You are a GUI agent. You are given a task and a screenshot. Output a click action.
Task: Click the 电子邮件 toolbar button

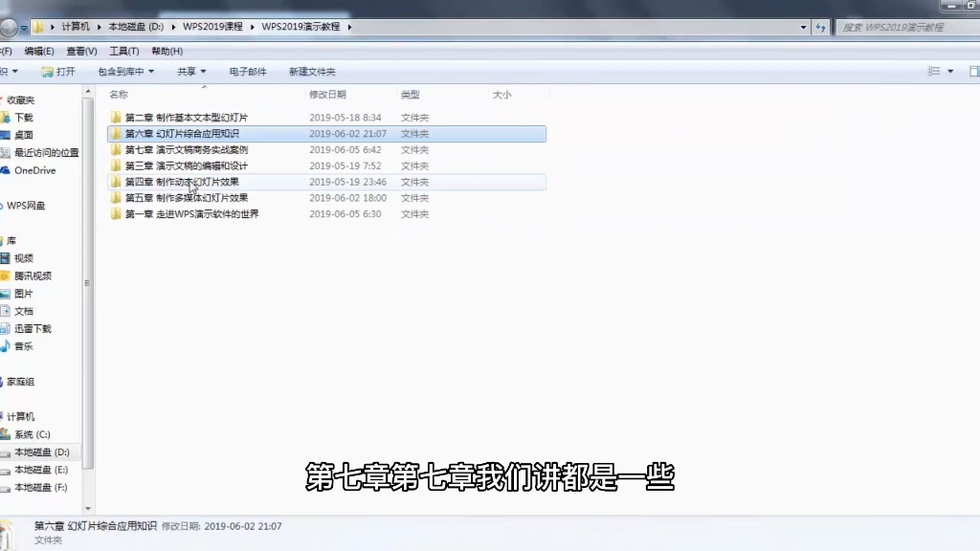pyautogui.click(x=247, y=71)
